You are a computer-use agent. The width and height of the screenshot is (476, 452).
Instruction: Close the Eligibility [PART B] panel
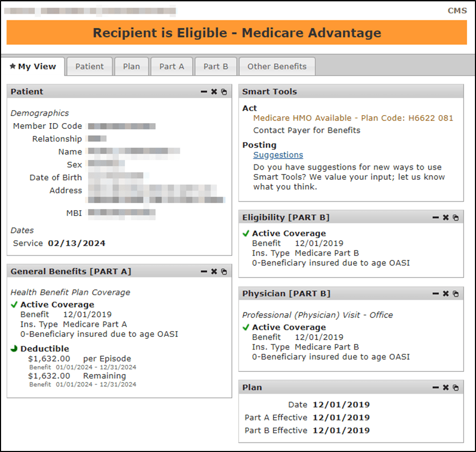point(446,218)
